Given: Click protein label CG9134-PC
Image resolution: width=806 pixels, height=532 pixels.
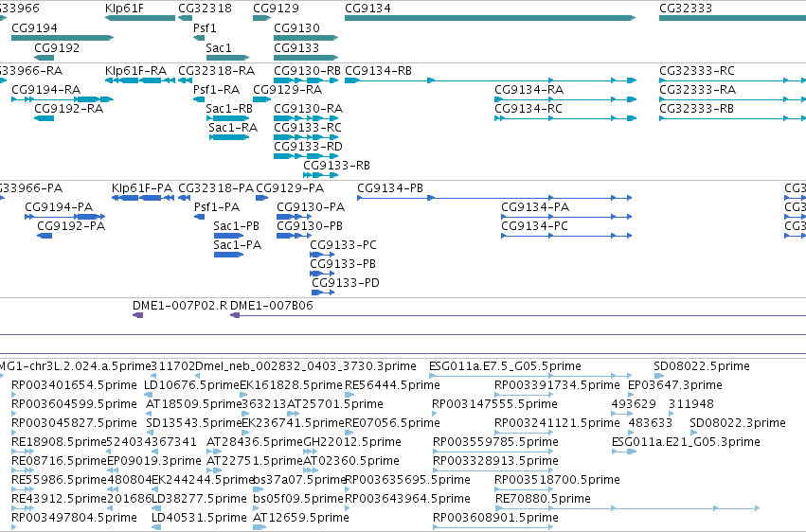Looking at the screenshot, I should (x=534, y=226).
